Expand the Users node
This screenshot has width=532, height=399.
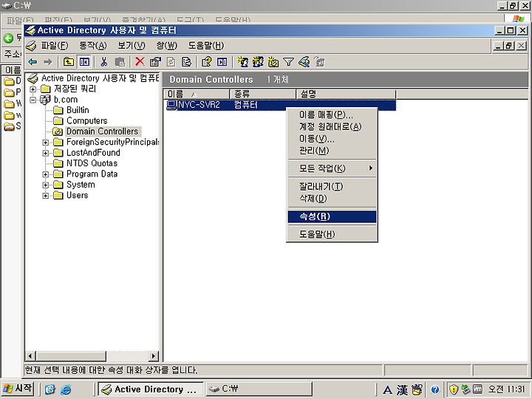(46, 196)
